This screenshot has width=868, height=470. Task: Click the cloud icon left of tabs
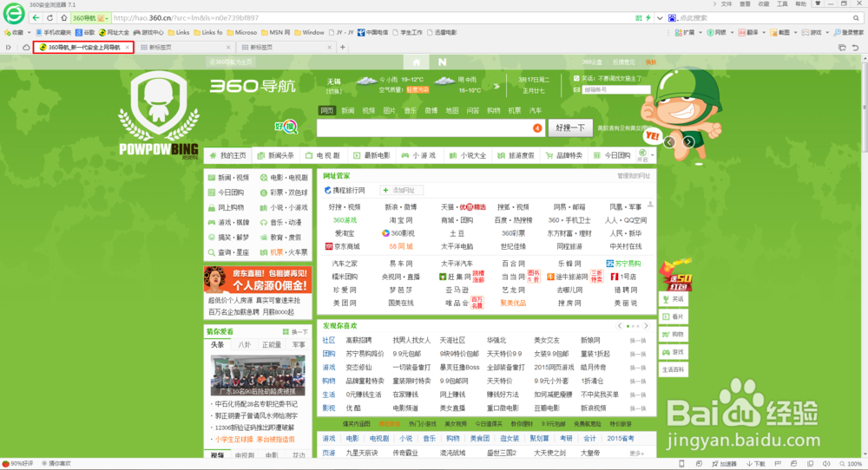tap(26, 48)
